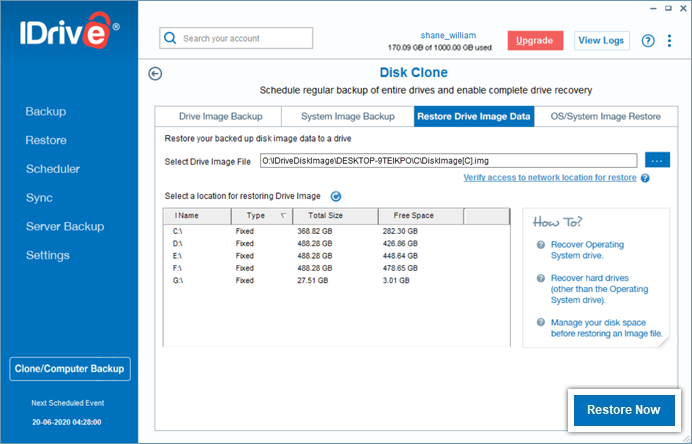
Task: Click the Total Size column header
Action: pyautogui.click(x=335, y=216)
